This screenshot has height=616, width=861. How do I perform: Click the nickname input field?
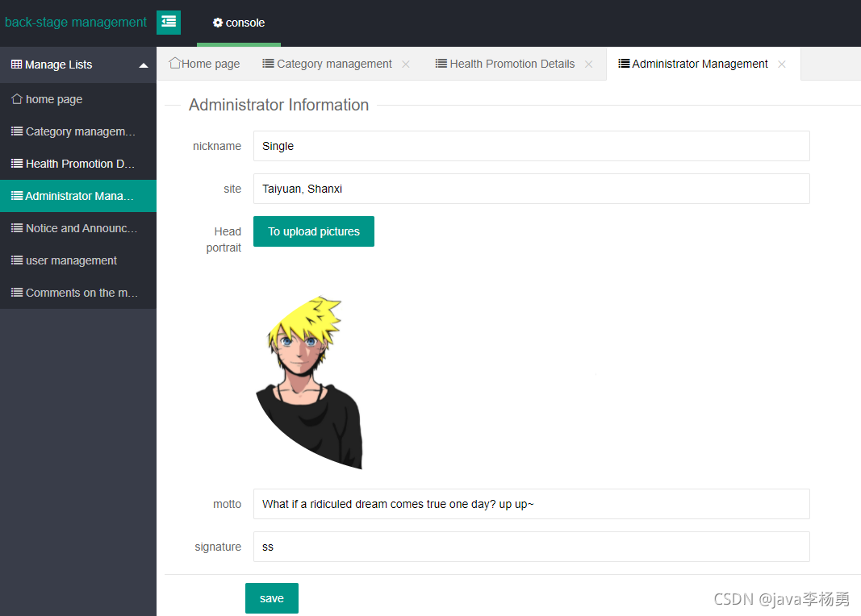pos(532,146)
